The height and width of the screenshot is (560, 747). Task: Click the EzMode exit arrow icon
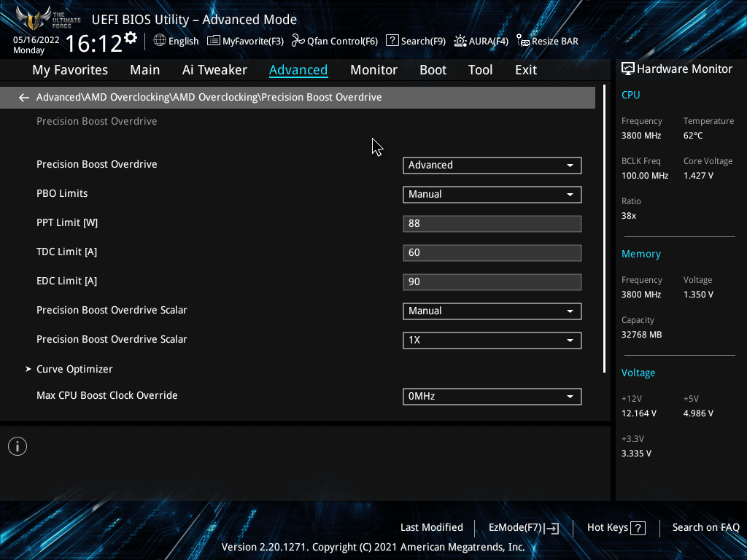551,528
